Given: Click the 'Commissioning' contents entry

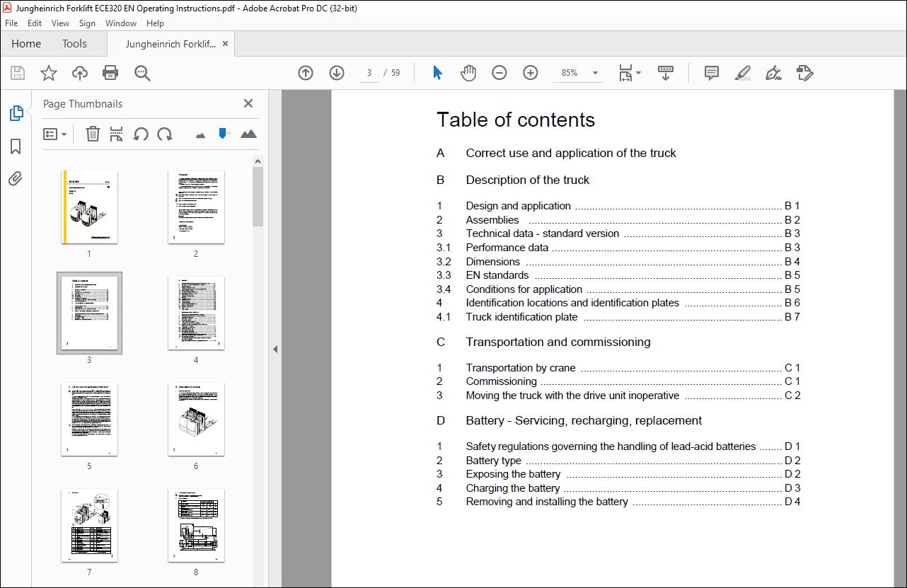Looking at the screenshot, I should point(618,381).
